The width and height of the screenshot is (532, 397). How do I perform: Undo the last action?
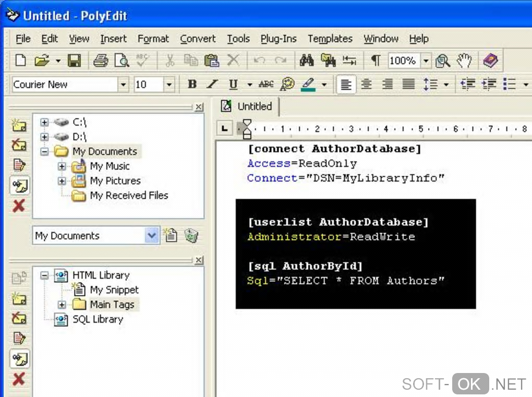260,61
